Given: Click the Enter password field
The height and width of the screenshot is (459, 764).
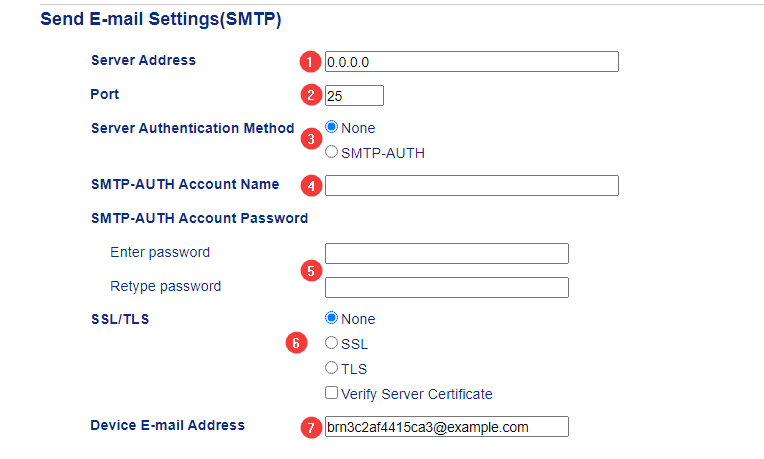Looking at the screenshot, I should click(447, 253).
